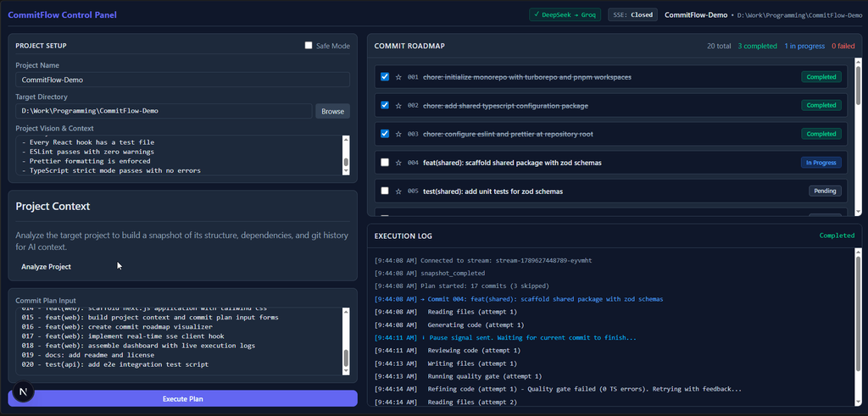The height and width of the screenshot is (416, 868).
Task: Click the CommitFlow Control Panel title
Action: tap(62, 15)
